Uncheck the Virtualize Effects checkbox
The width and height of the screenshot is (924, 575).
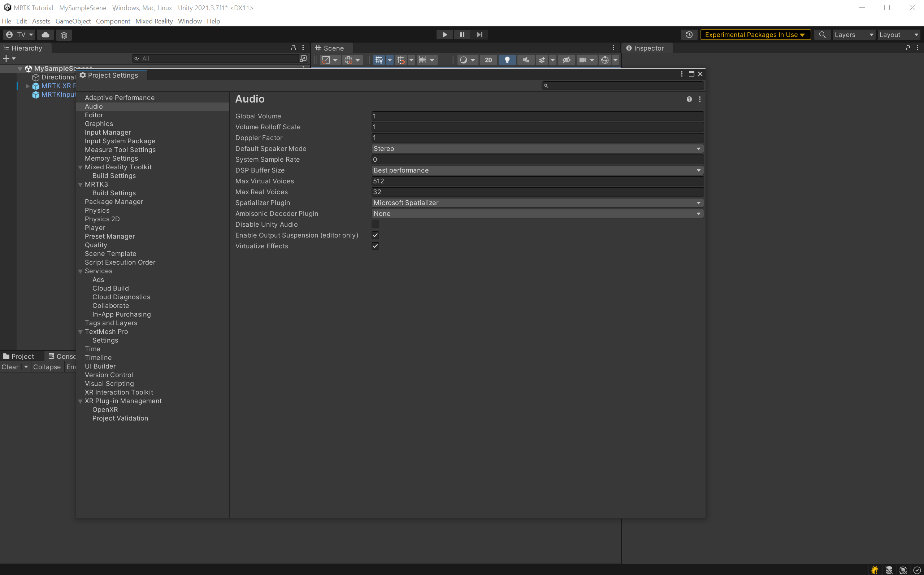(x=375, y=246)
